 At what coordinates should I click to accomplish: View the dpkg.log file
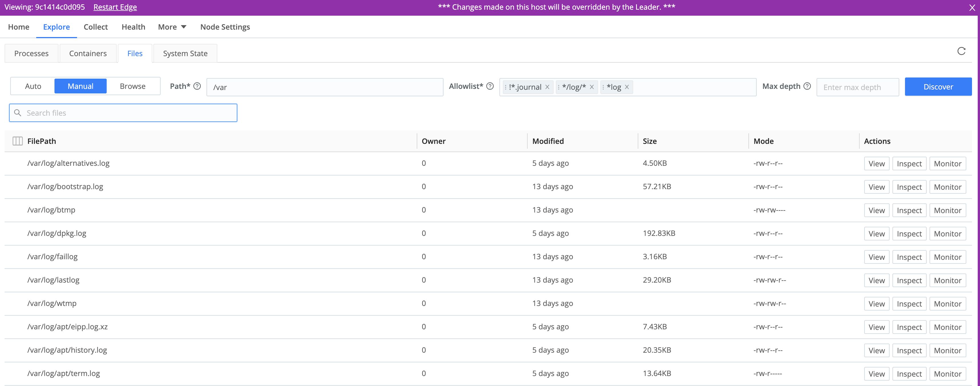click(x=876, y=234)
